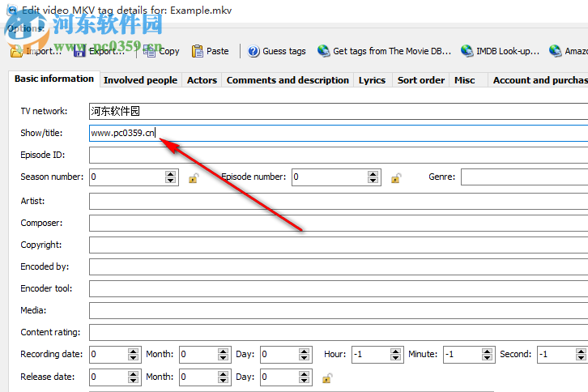
Task: Decrease Release date Day value
Action: (305, 380)
